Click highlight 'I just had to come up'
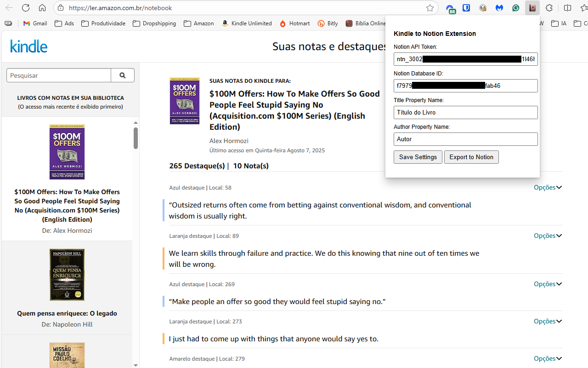Image resolution: width=588 pixels, height=368 pixels. pyautogui.click(x=274, y=339)
